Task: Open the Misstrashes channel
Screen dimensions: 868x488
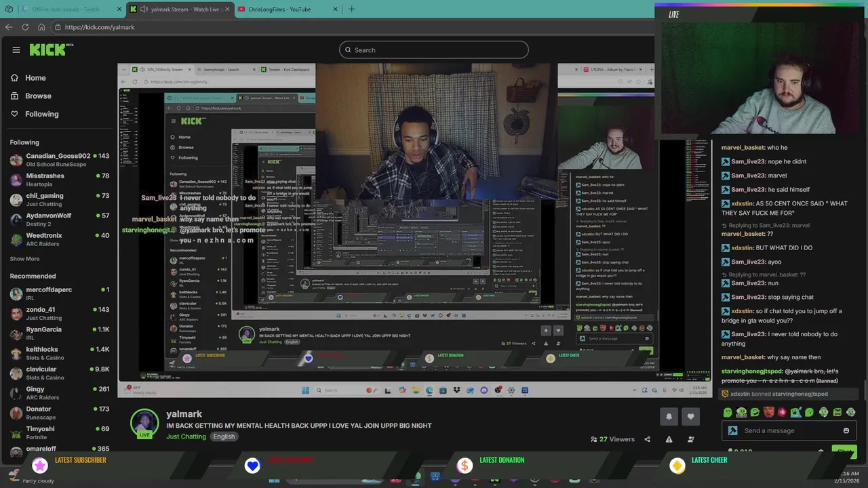Action: 60,180
